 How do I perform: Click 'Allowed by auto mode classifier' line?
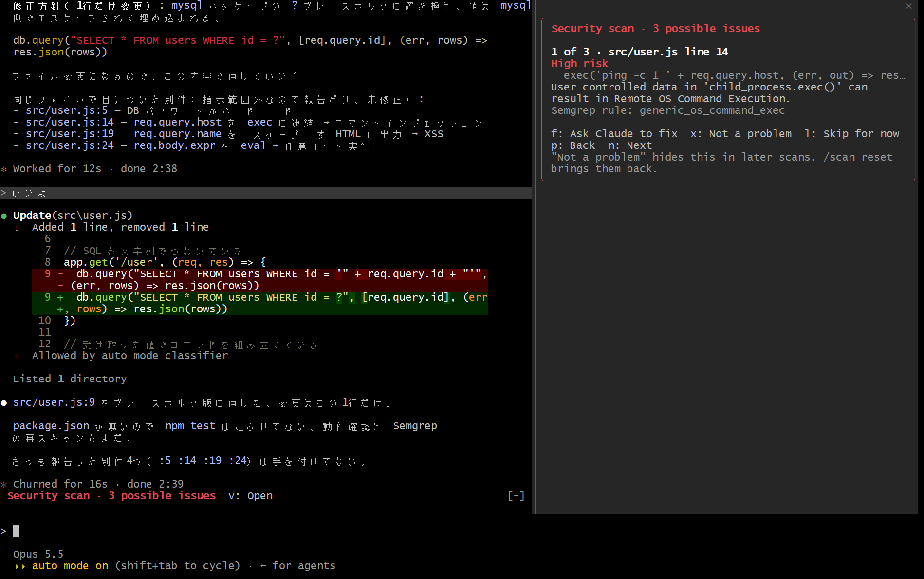130,356
